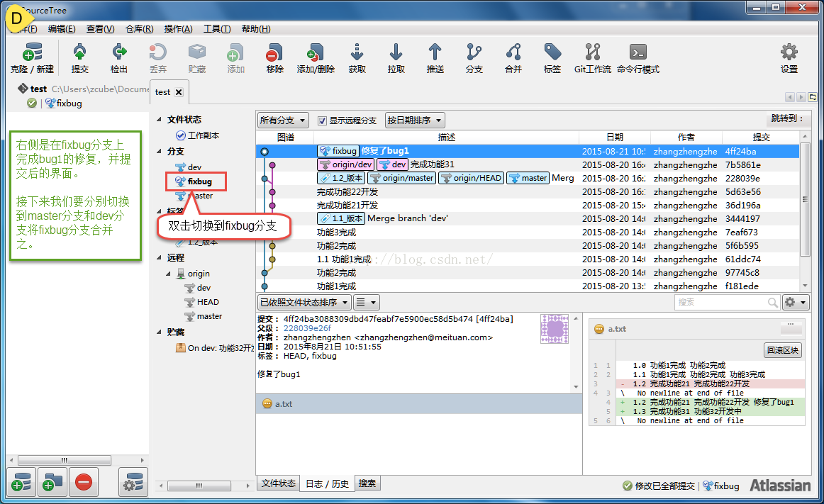Click add repository folder icon at bottom
This screenshot has width=824, height=504.
point(52,482)
